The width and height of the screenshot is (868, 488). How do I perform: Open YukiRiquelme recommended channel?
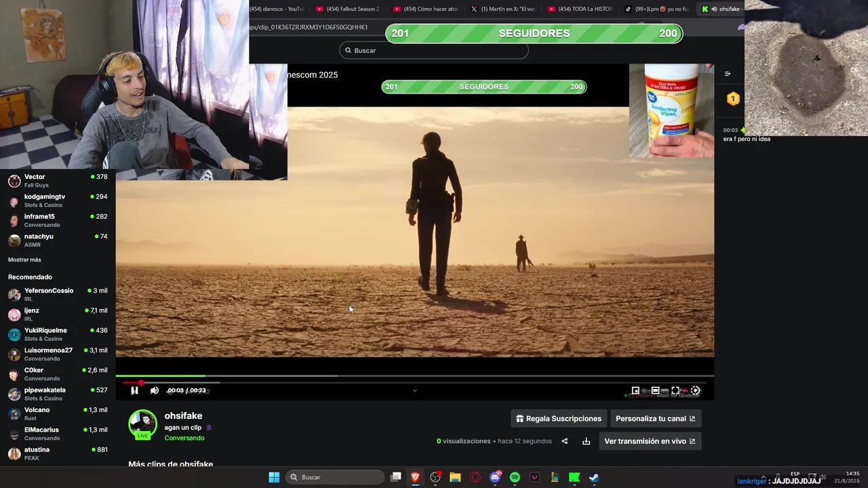pyautogui.click(x=58, y=334)
